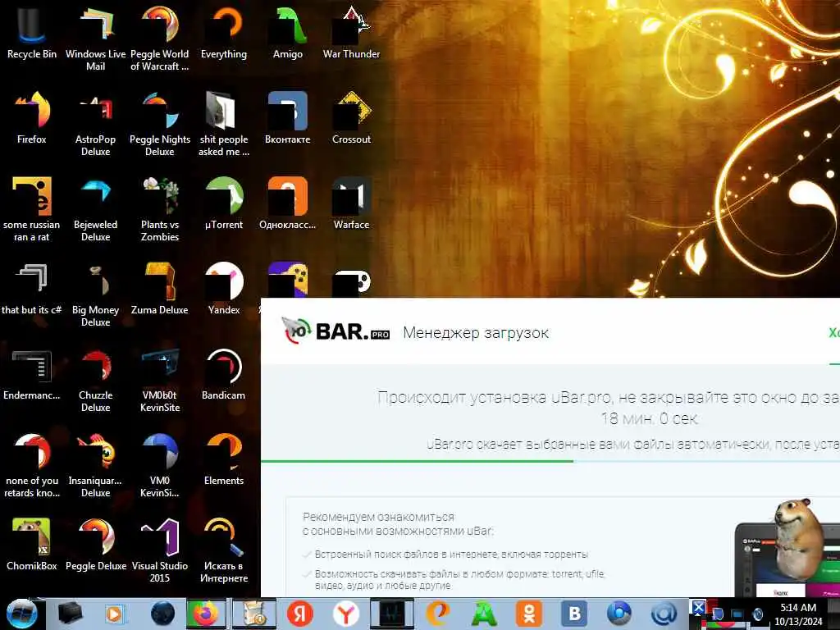Launch Warface from the desktop
Viewport: 840px width, 630px height.
[x=351, y=203]
